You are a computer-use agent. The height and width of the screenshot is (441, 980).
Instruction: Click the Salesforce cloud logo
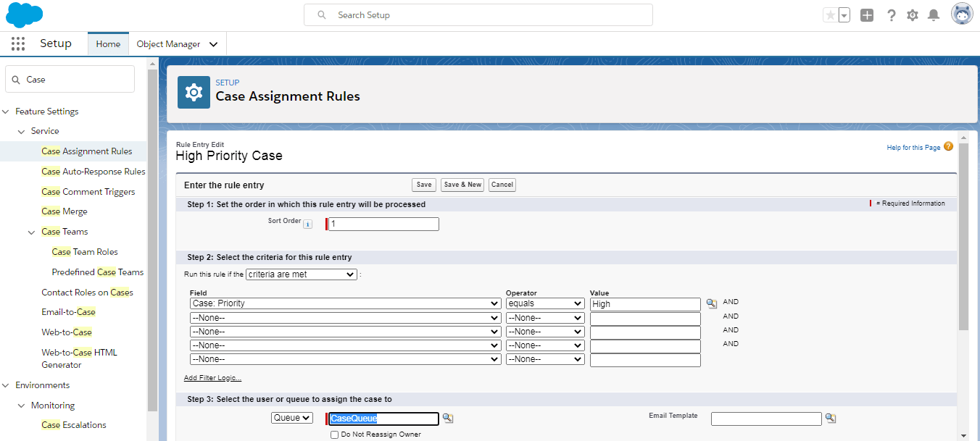pyautogui.click(x=25, y=14)
